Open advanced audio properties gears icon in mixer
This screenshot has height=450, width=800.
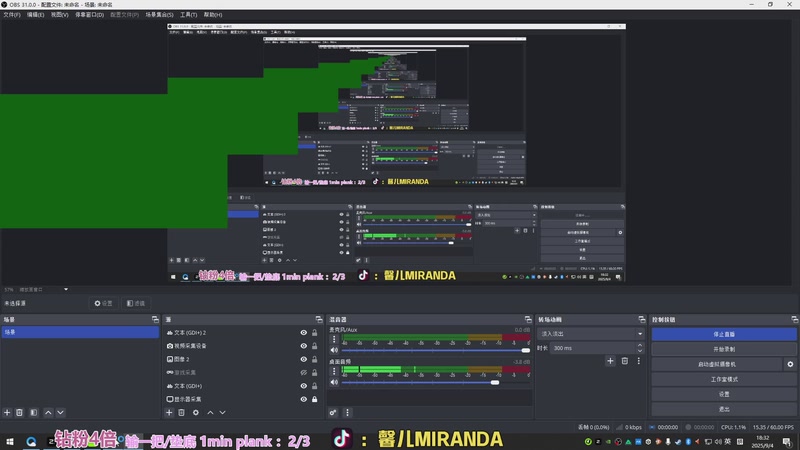pos(333,412)
